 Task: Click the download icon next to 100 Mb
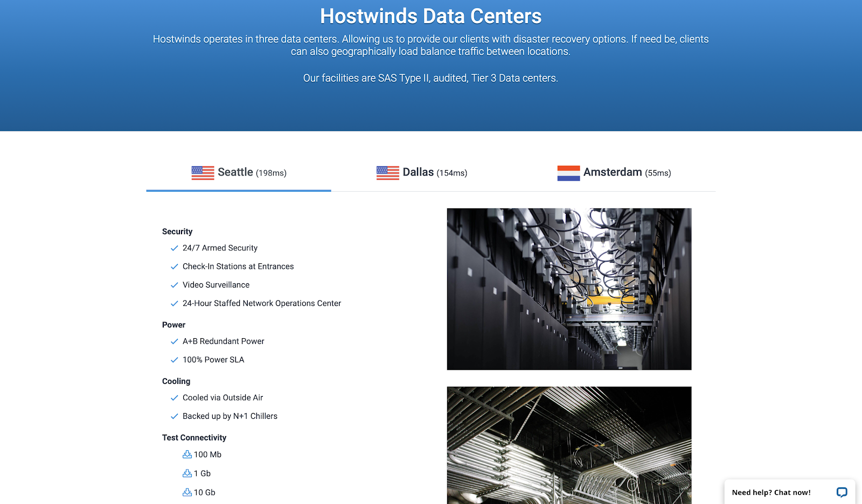[187, 454]
